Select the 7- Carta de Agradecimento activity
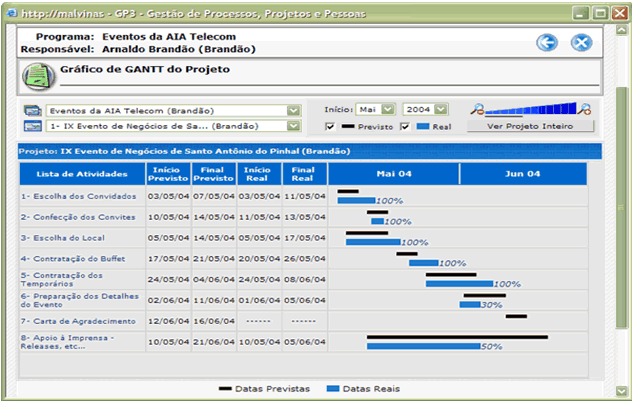Screen dimensions: 632x401 point(78,321)
